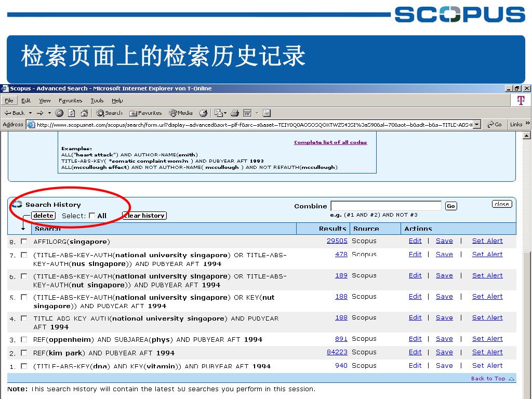Click the T-Online logo icon
The width and height of the screenshot is (532, 399).
tap(521, 100)
